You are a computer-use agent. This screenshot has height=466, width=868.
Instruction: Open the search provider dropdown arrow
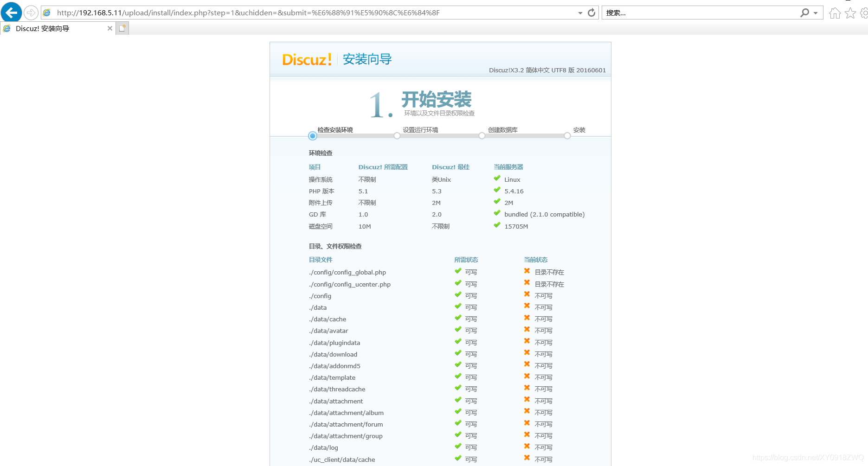click(x=816, y=13)
